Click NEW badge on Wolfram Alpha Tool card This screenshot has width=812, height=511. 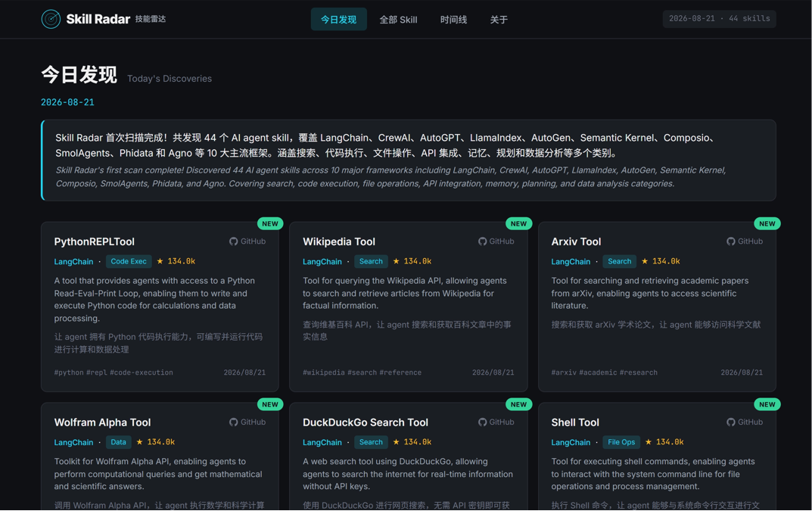pyautogui.click(x=270, y=405)
